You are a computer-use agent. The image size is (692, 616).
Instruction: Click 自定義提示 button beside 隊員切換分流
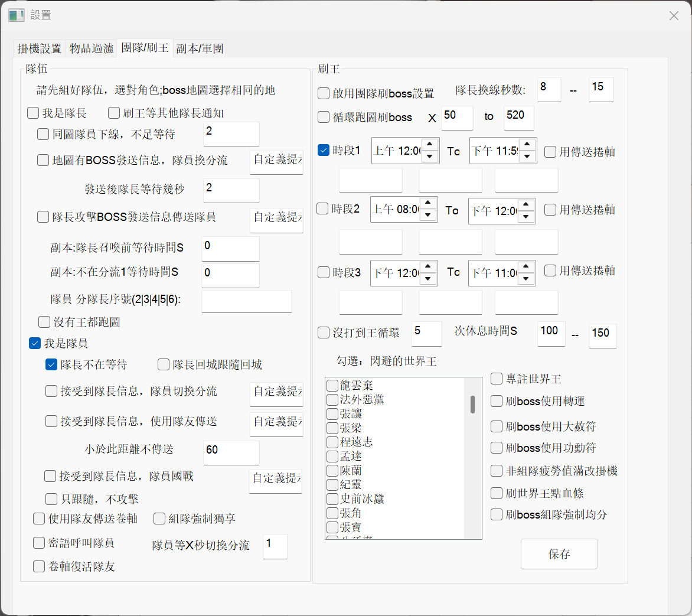(x=277, y=394)
